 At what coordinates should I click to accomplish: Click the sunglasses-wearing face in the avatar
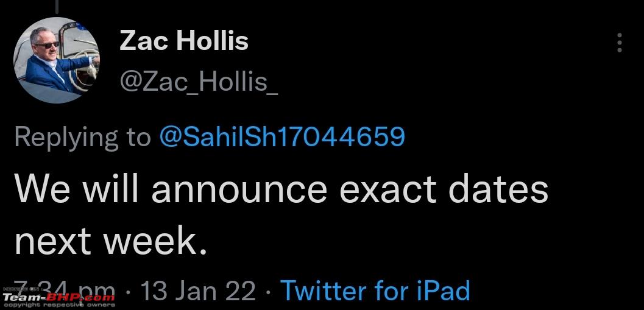pyautogui.click(x=46, y=43)
